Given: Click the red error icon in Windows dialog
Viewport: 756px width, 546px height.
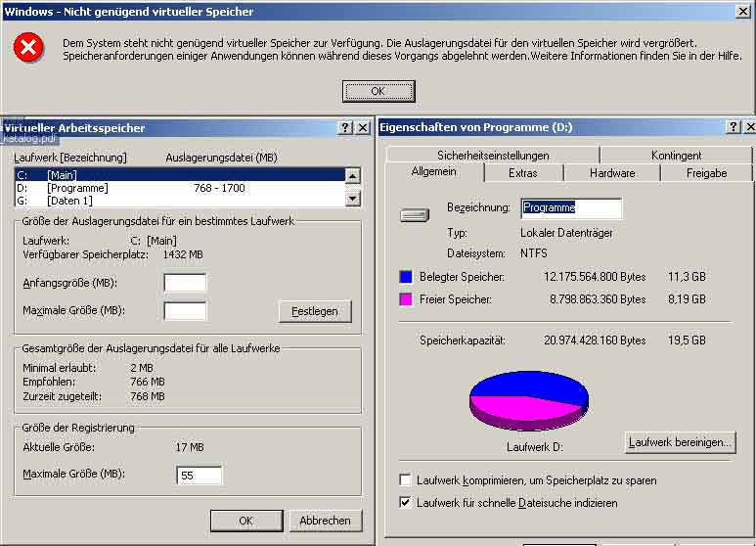Looking at the screenshot, I should (x=28, y=47).
